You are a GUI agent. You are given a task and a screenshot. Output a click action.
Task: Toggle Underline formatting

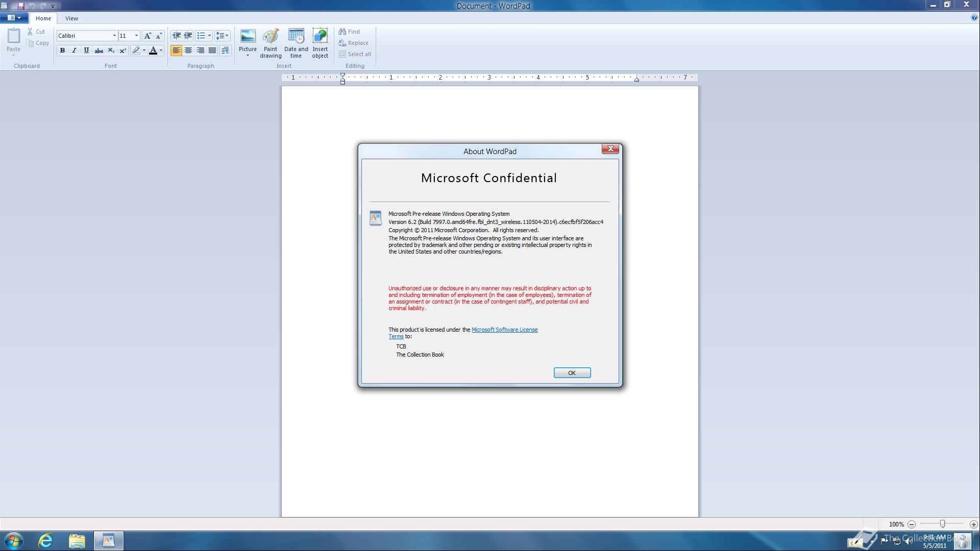86,51
